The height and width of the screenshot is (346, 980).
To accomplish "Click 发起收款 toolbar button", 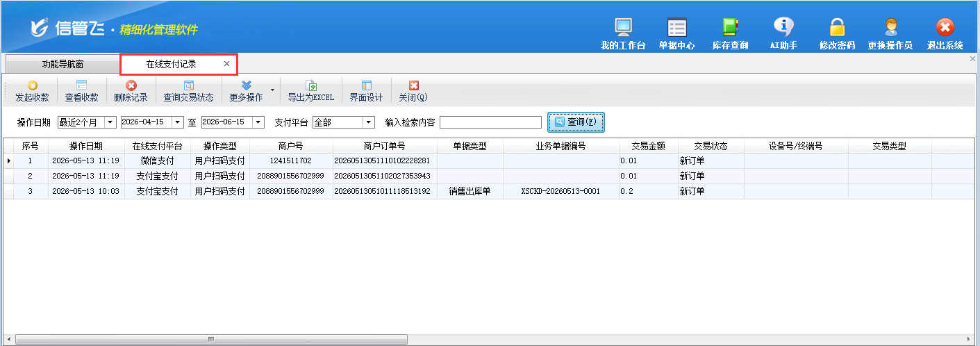I will pyautogui.click(x=32, y=92).
